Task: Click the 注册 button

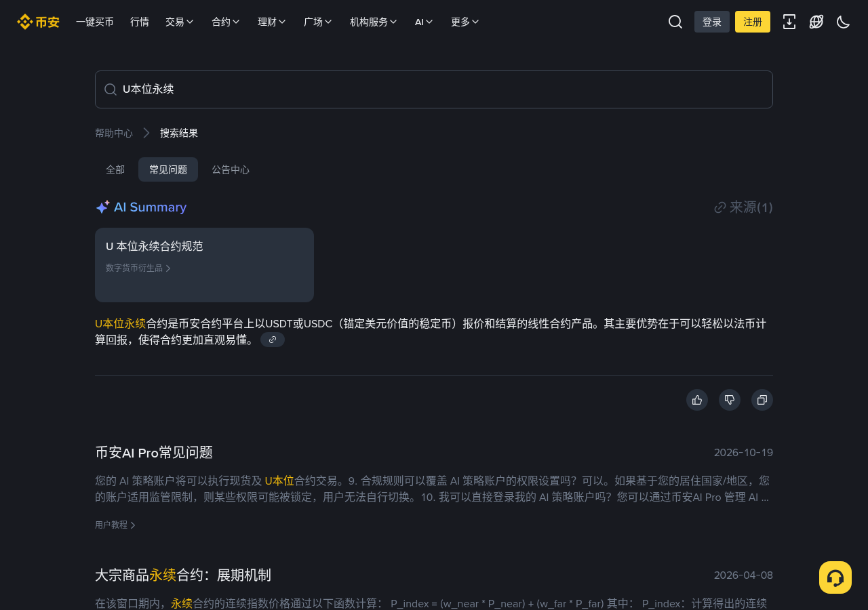Action: point(753,22)
